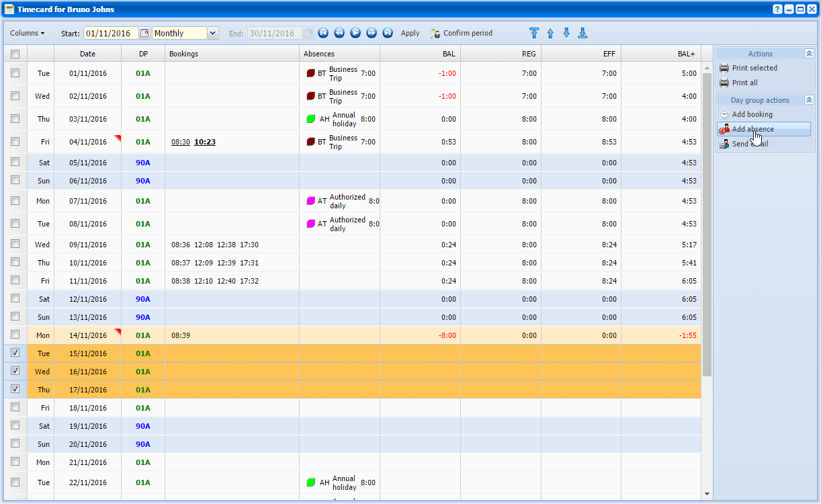Open the Start date calendar picker
Screen dimensions: 821x504
pyautogui.click(x=144, y=33)
